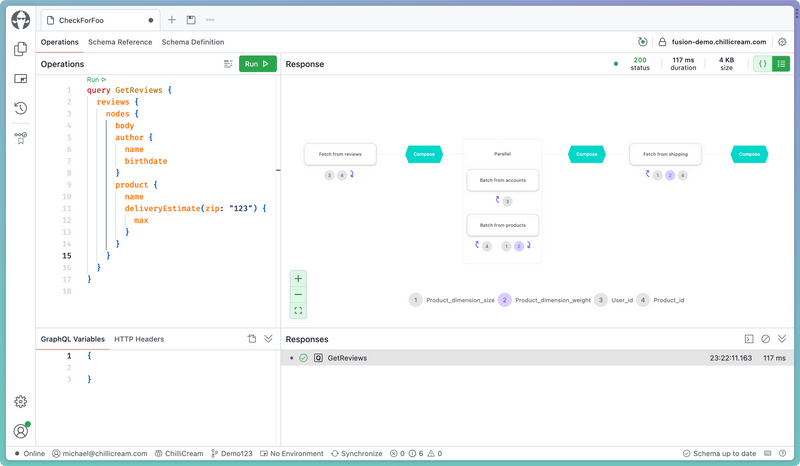
Task: Click michael@chillicream.com in status bar
Action: 100,453
